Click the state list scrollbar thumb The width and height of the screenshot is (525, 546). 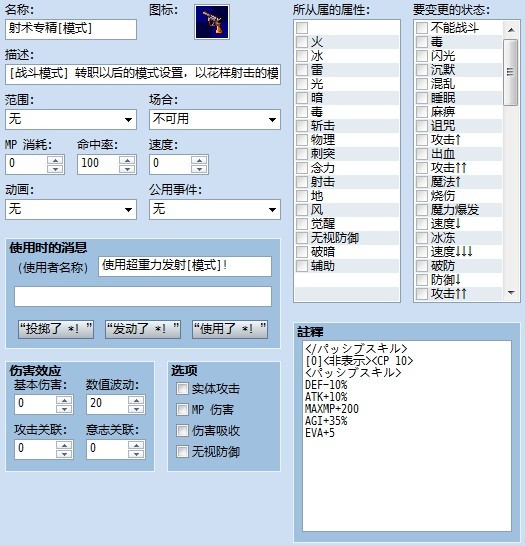click(x=511, y=72)
